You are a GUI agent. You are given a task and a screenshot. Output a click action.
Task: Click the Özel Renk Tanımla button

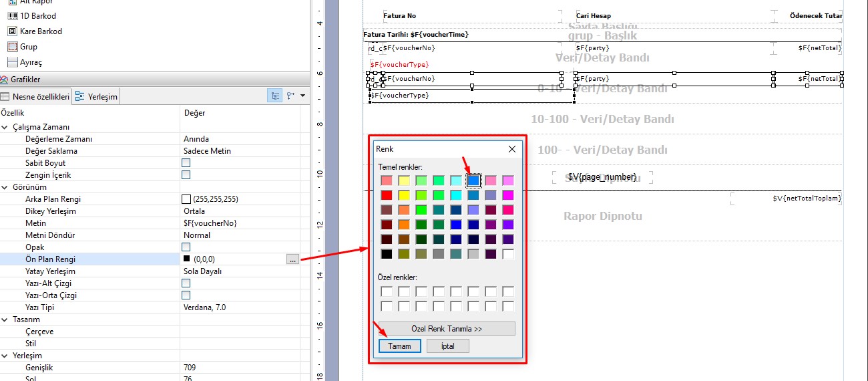click(x=447, y=328)
